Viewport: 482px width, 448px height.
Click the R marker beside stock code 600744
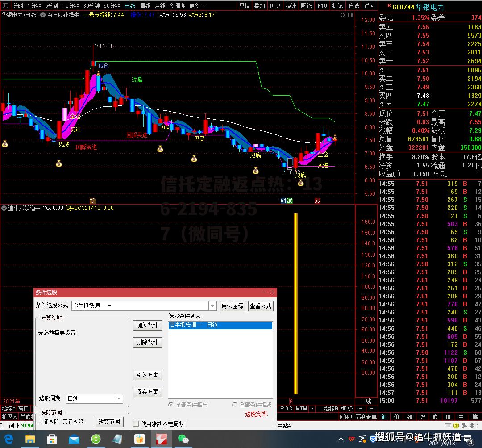tap(389, 6)
